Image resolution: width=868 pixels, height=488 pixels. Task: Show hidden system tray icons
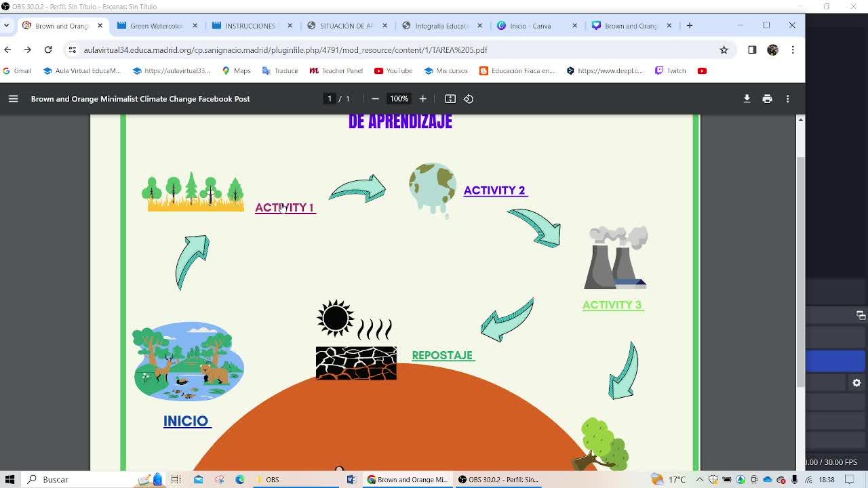(x=699, y=479)
